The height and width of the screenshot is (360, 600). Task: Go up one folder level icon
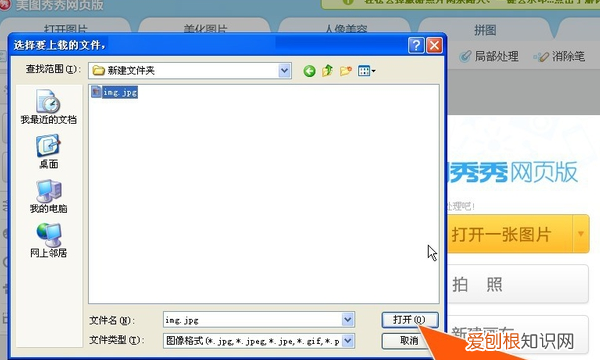tap(328, 71)
